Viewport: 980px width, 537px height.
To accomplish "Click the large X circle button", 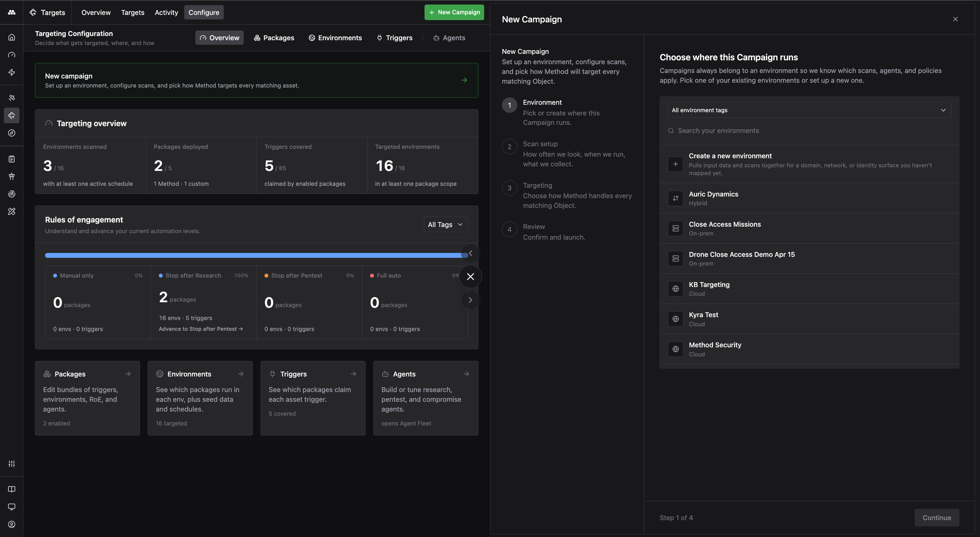I will tap(470, 277).
